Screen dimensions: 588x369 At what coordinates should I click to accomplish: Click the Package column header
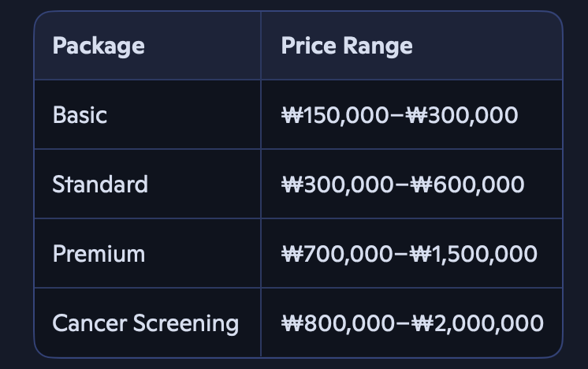coord(147,46)
